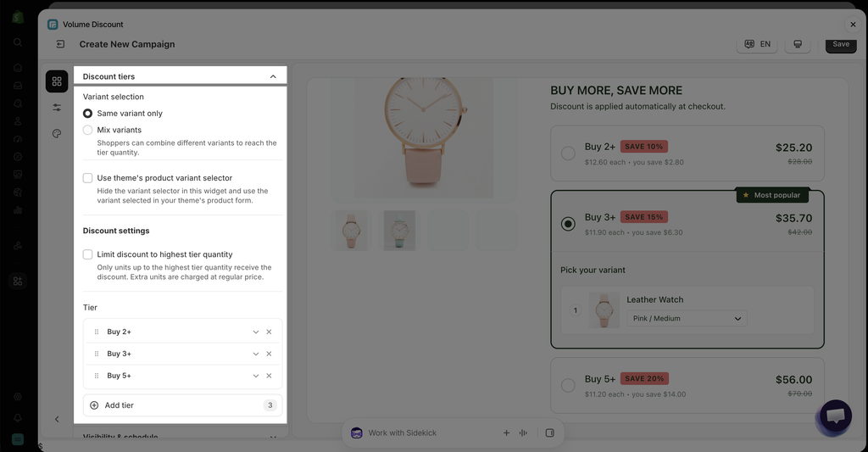The height and width of the screenshot is (452, 868).
Task: Click the panel toggle icon in Sidekick bar
Action: [x=549, y=433]
